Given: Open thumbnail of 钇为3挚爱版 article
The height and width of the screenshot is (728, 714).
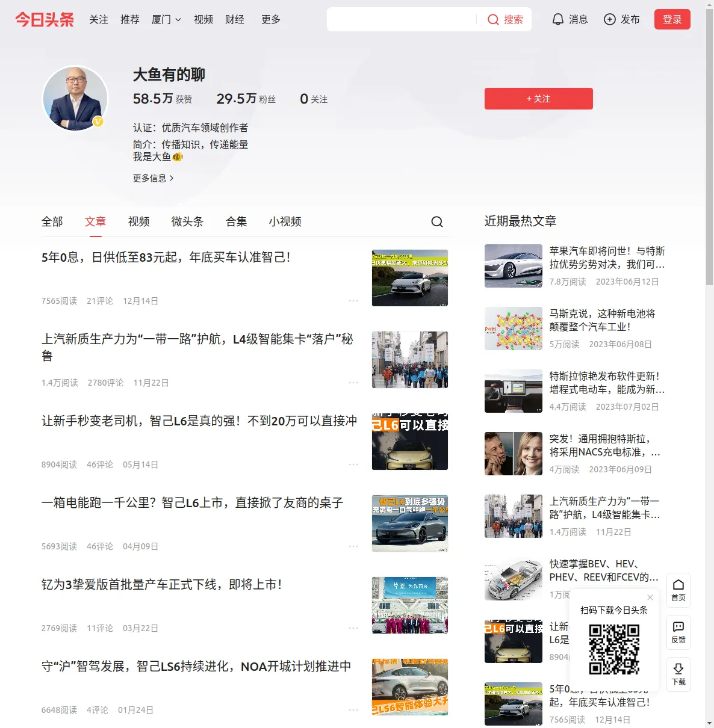Looking at the screenshot, I should tap(410, 605).
